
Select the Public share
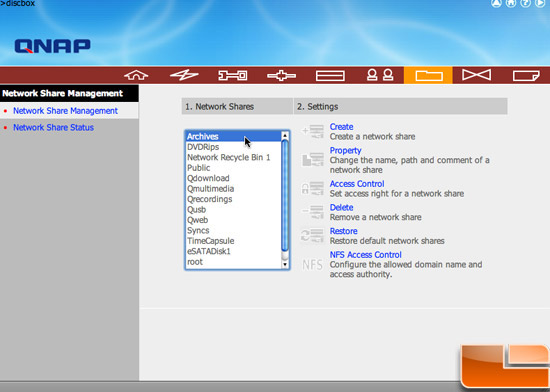point(234,168)
